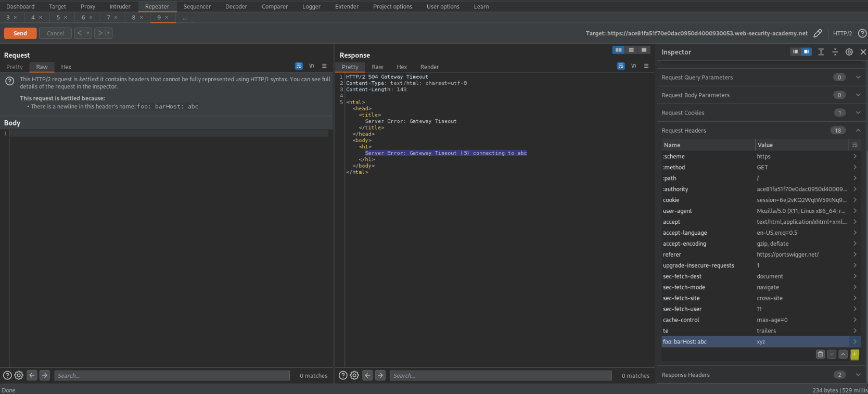
Task: Switch the Response pane to Raw view
Action: pos(377,67)
